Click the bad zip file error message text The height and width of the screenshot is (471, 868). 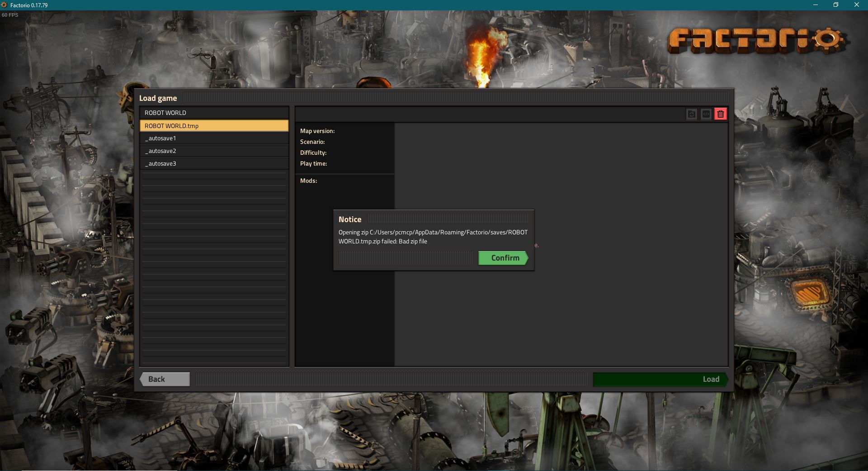pyautogui.click(x=433, y=237)
